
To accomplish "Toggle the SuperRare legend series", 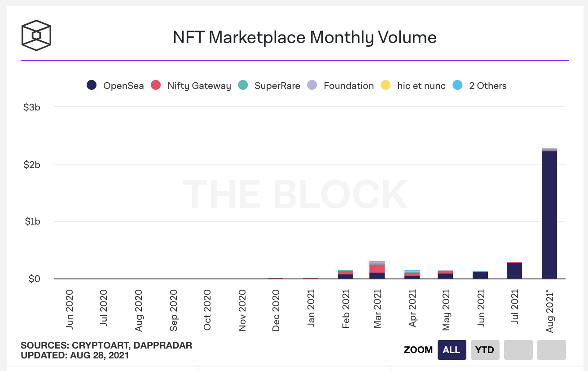I will [269, 85].
